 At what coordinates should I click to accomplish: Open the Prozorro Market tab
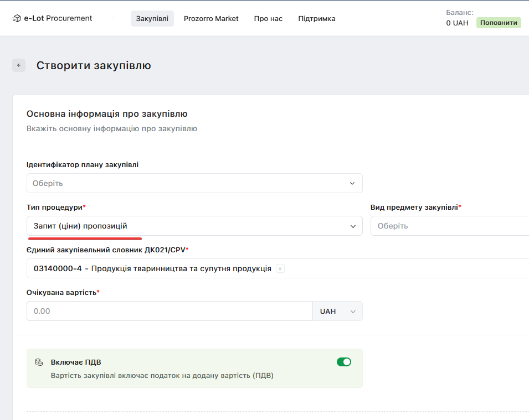pyautogui.click(x=211, y=19)
